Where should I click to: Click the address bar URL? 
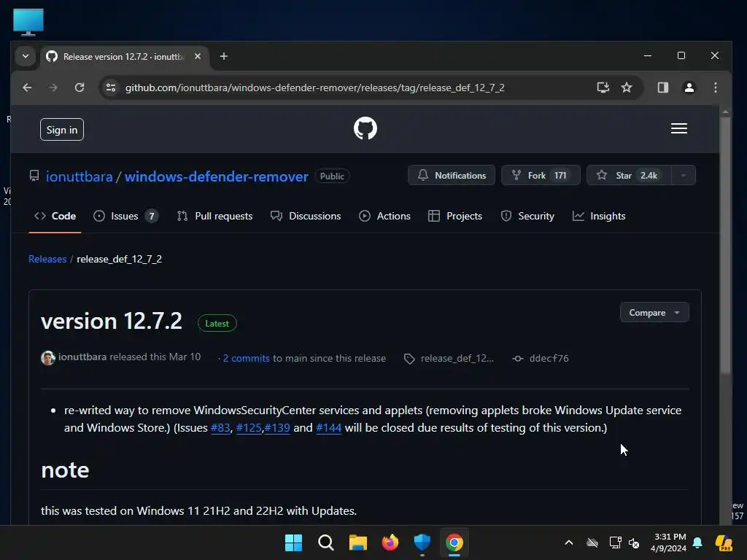click(x=315, y=87)
